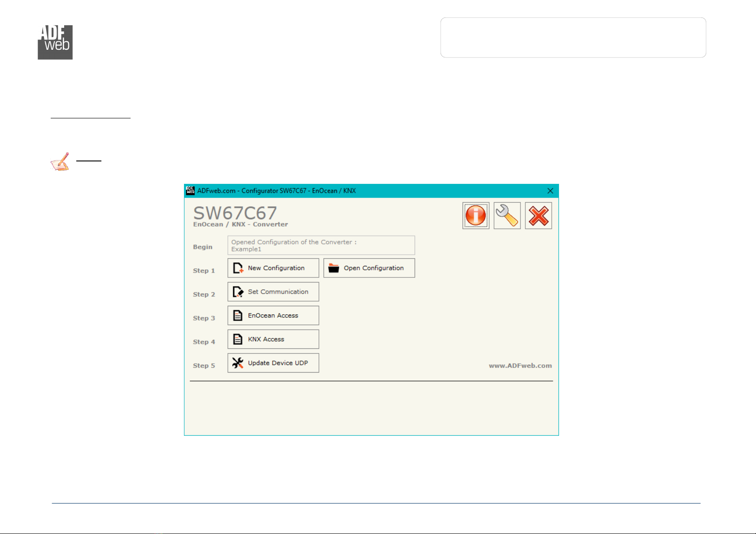Image resolution: width=756 pixels, height=534 pixels.
Task: Click the 'Step 5' label
Action: 204,365
